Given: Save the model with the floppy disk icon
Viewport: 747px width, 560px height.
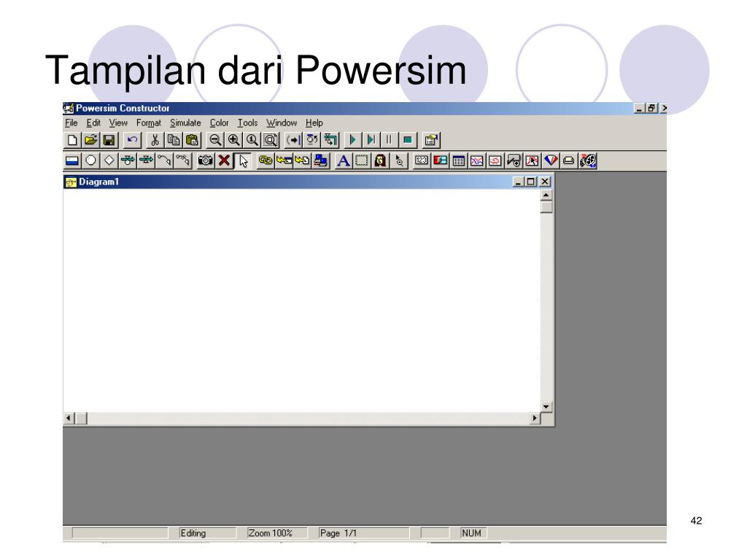Looking at the screenshot, I should [109, 140].
